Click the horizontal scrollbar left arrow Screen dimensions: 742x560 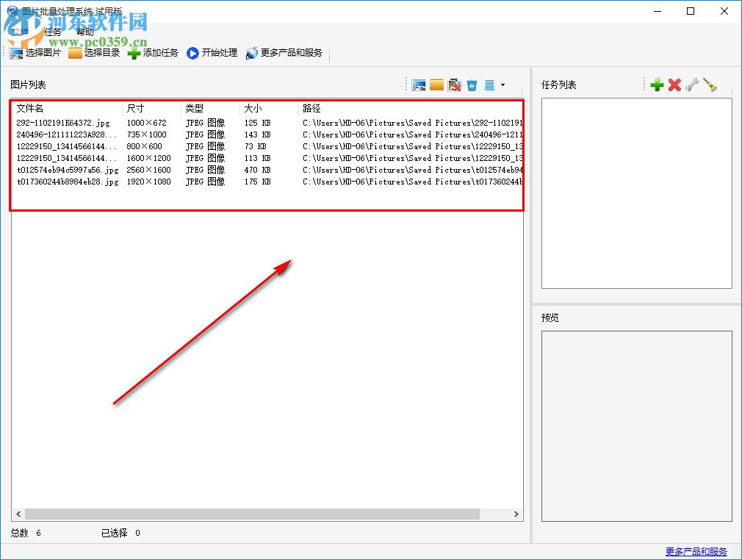pyautogui.click(x=18, y=514)
